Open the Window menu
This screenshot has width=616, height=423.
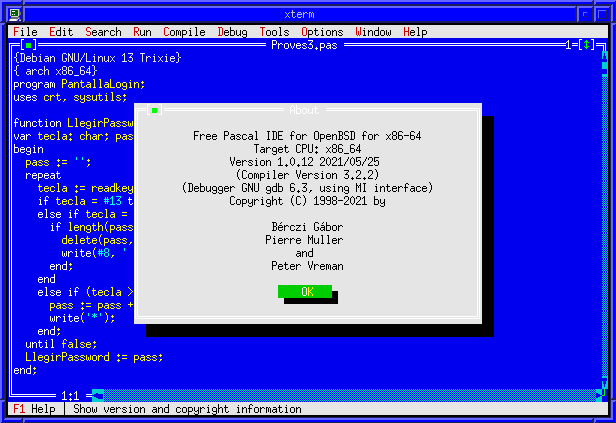coord(373,32)
